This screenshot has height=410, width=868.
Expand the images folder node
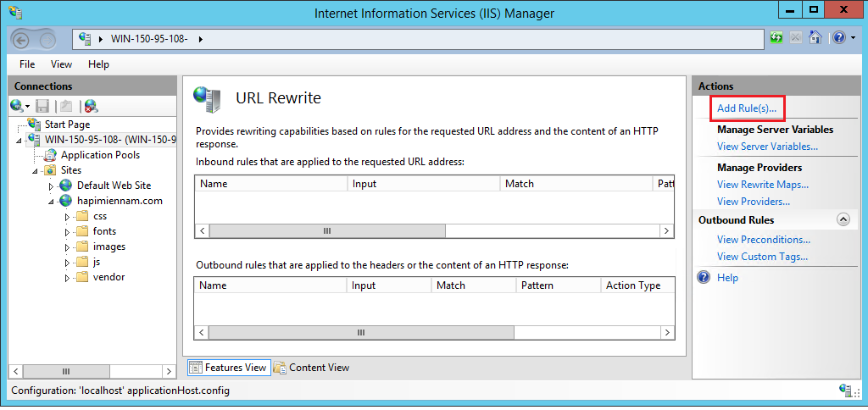(x=68, y=247)
